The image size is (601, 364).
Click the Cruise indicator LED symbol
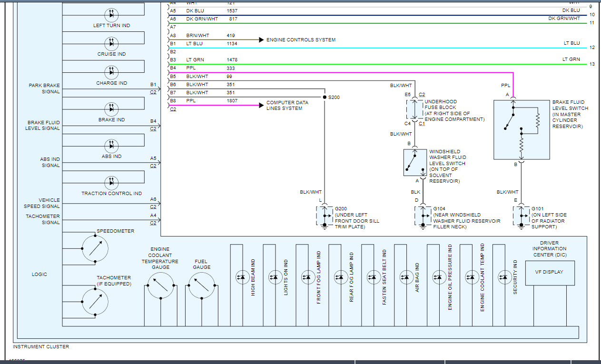coord(111,44)
